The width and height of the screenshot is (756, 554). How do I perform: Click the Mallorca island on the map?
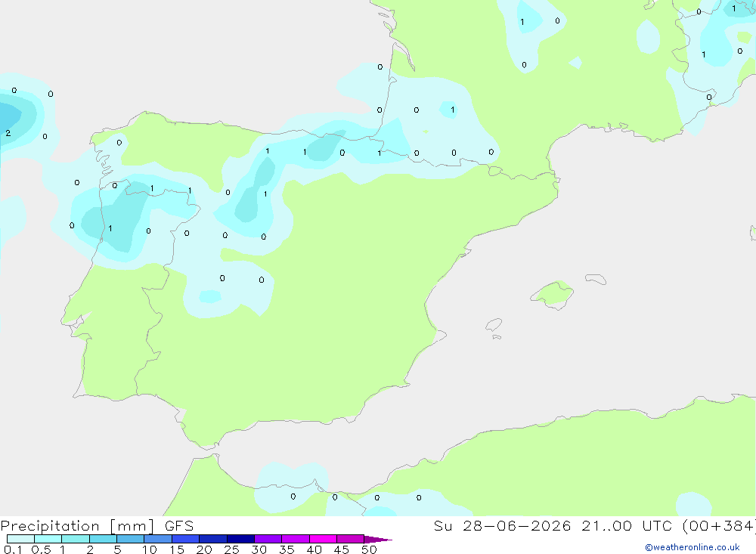coord(553,294)
